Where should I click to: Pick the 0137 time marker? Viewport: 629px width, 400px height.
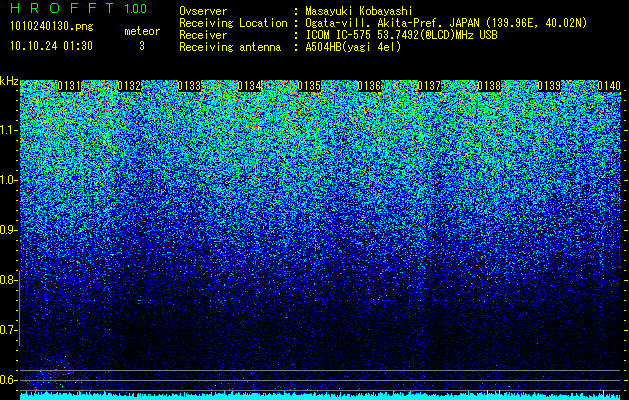point(429,86)
